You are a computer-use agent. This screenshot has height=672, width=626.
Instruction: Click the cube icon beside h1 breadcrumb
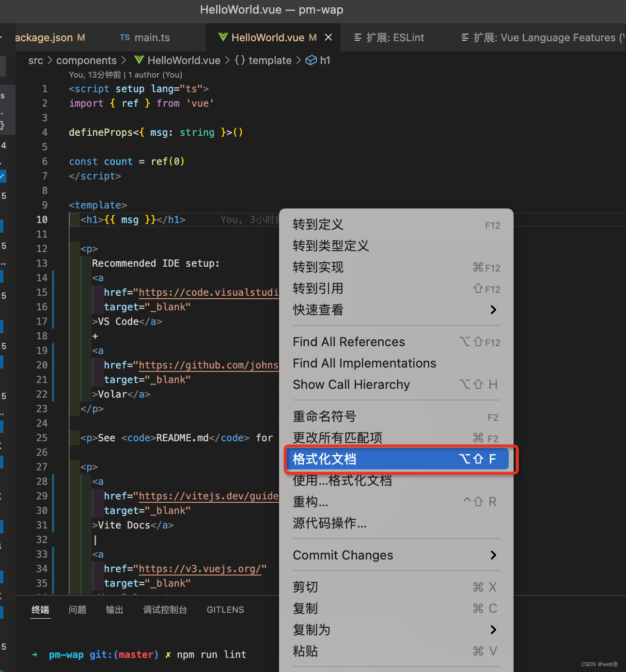[311, 60]
